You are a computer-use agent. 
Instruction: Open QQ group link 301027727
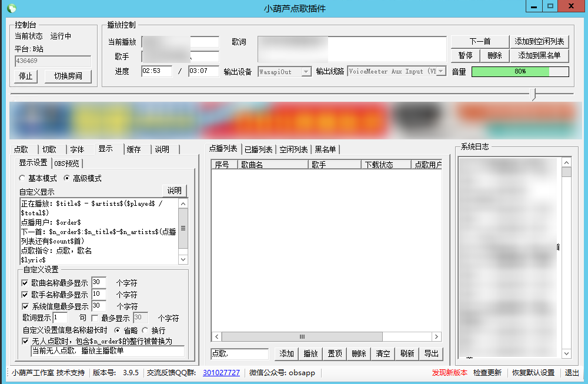tap(221, 372)
